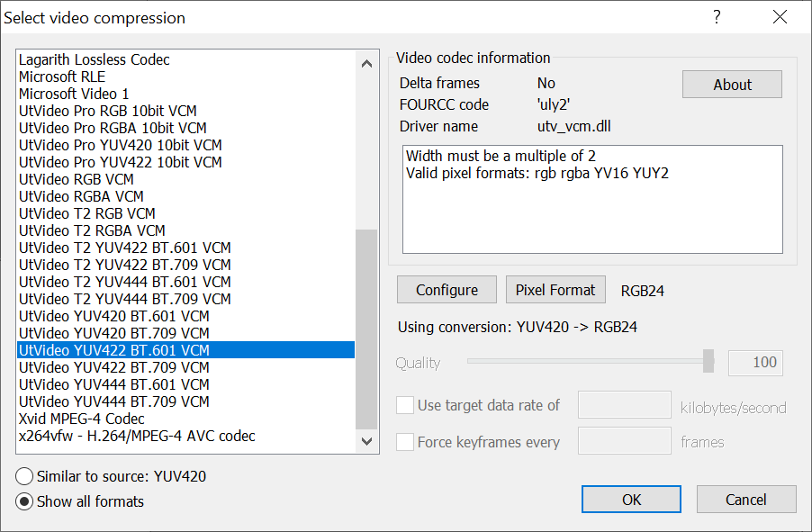Enable Use target data rate checkbox
The image size is (812, 532).
[405, 406]
